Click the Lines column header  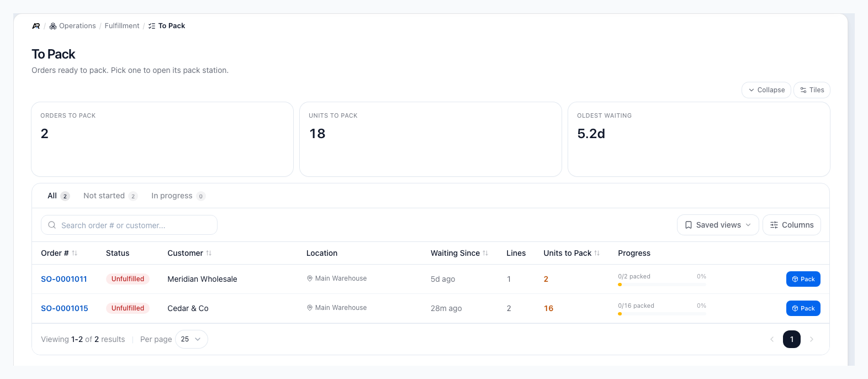[516, 253]
